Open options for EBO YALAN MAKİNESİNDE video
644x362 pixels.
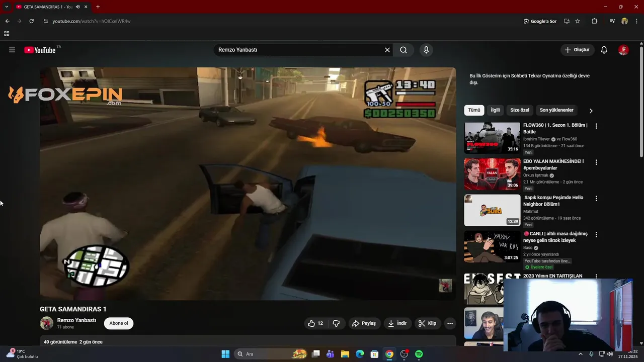click(596, 162)
